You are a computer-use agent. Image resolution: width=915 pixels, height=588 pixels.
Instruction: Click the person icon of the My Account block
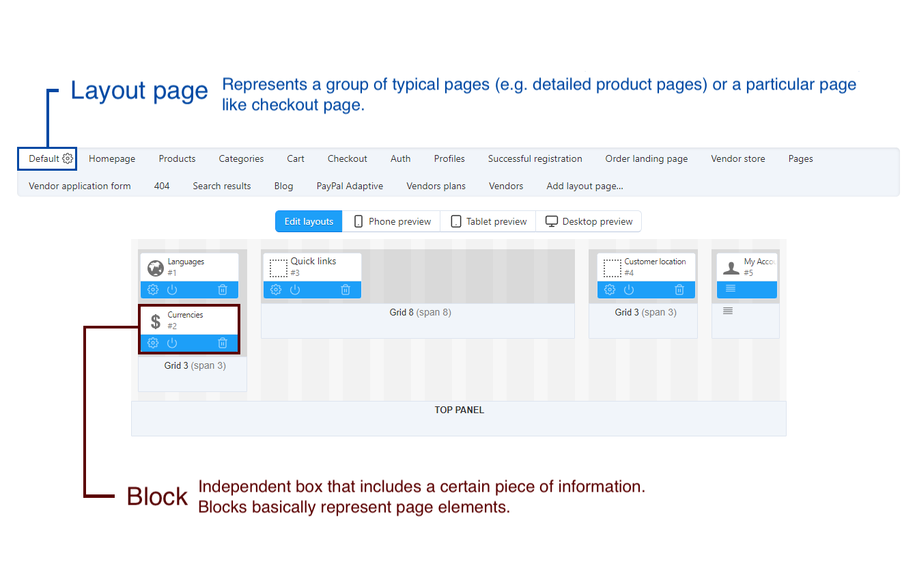tap(731, 268)
